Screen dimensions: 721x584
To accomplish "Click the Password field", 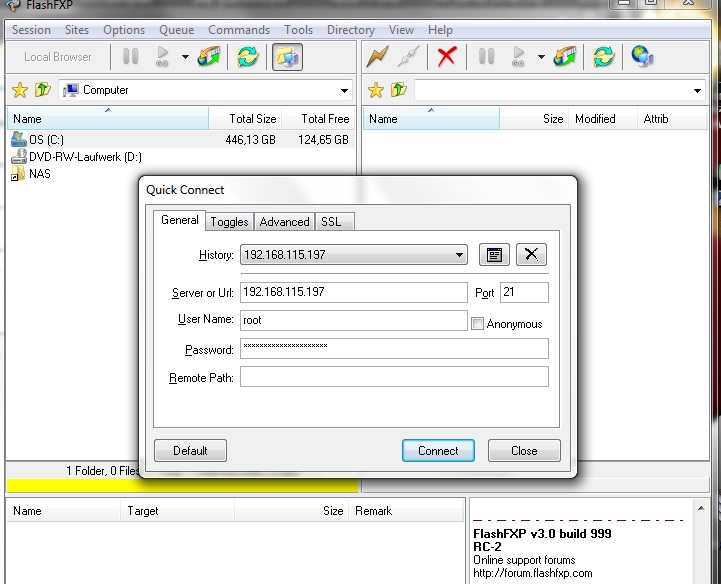I will pyautogui.click(x=394, y=349).
